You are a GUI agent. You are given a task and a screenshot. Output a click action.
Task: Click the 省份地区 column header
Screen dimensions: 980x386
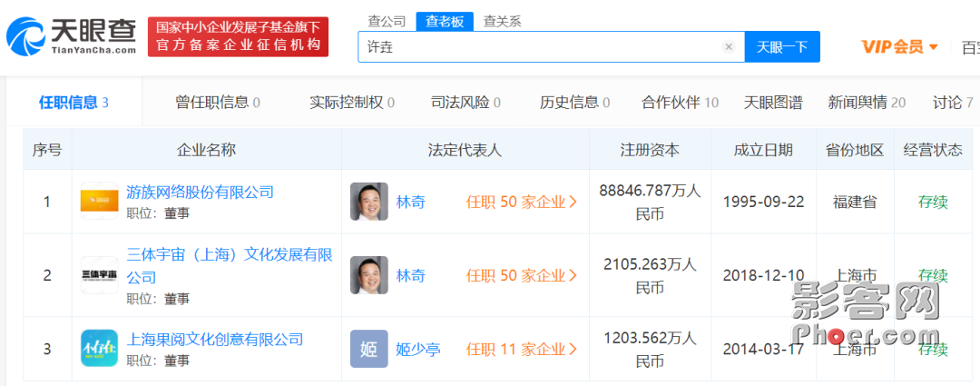pos(855,150)
